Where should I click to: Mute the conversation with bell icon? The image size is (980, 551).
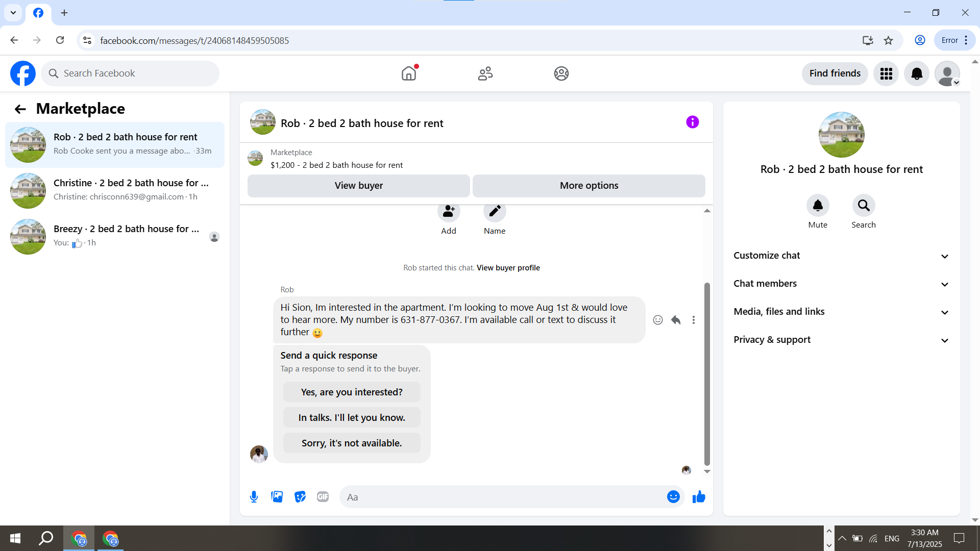coord(818,206)
